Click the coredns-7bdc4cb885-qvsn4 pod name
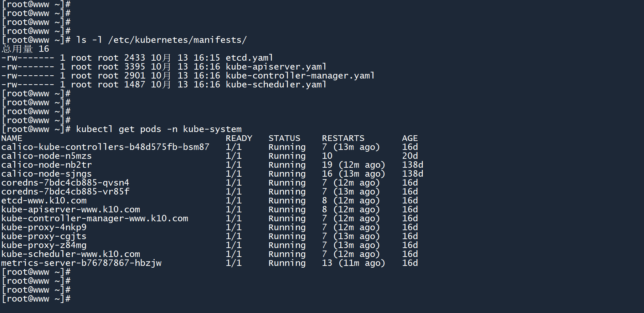The width and height of the screenshot is (644, 313). 65,183
